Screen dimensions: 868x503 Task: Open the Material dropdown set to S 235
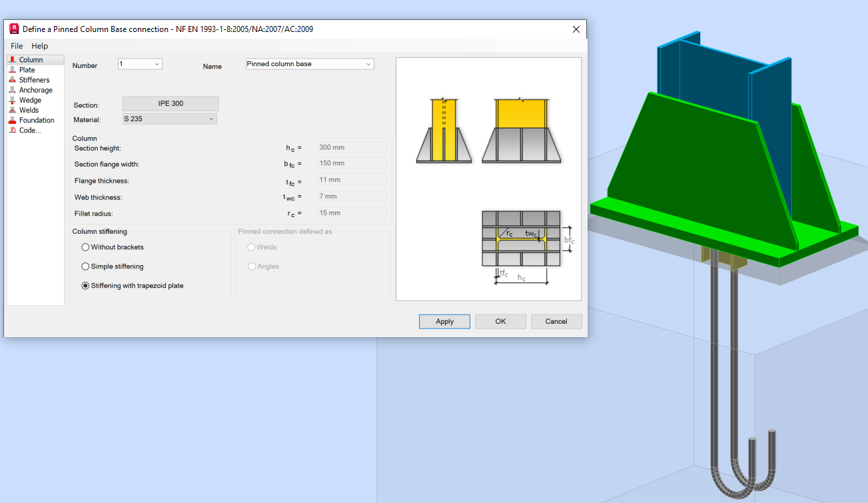(x=212, y=119)
